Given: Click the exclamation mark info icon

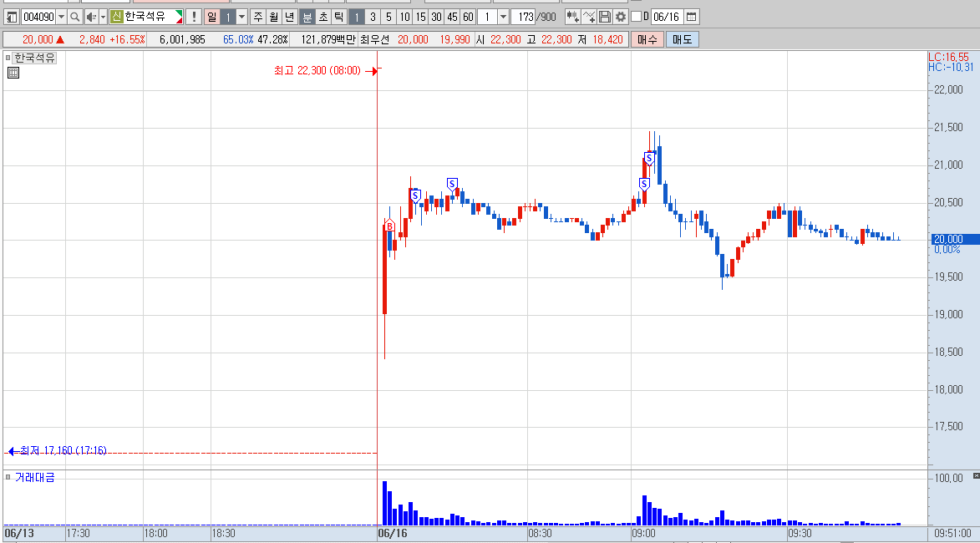Looking at the screenshot, I should coord(194,17).
